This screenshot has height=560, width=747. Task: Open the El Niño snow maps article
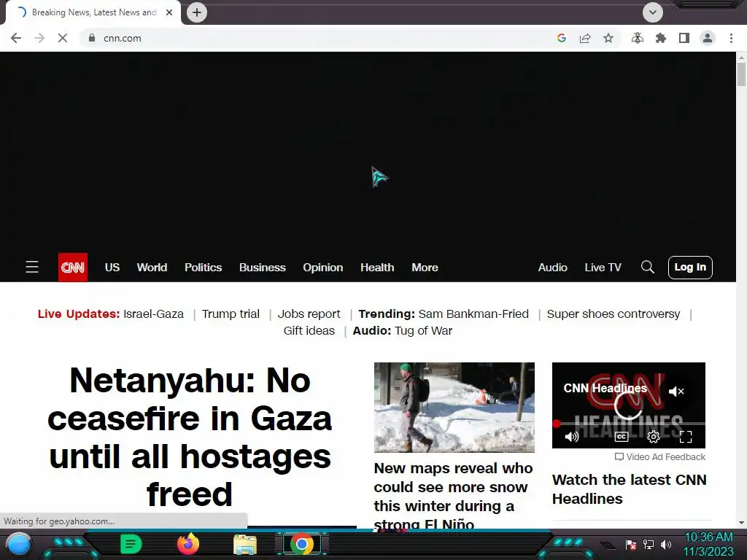click(453, 496)
